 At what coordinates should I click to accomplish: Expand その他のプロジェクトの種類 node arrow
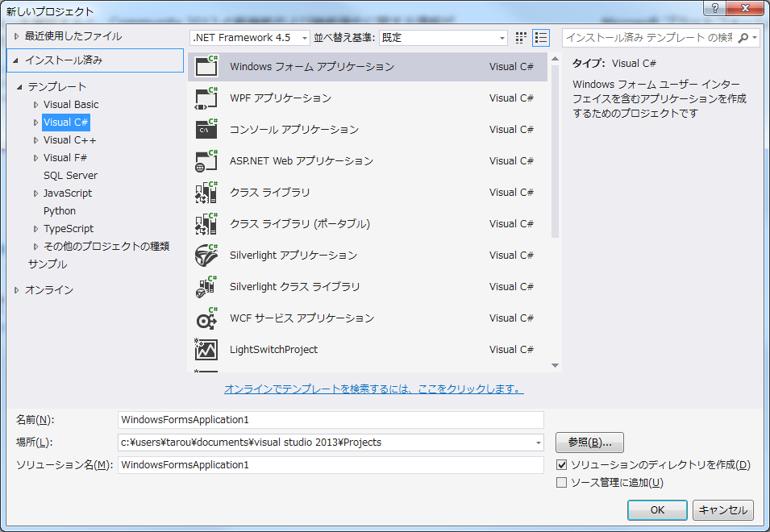coord(35,247)
